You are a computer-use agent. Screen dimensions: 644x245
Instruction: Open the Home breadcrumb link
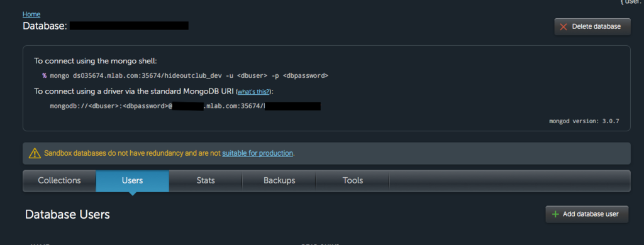click(31, 14)
